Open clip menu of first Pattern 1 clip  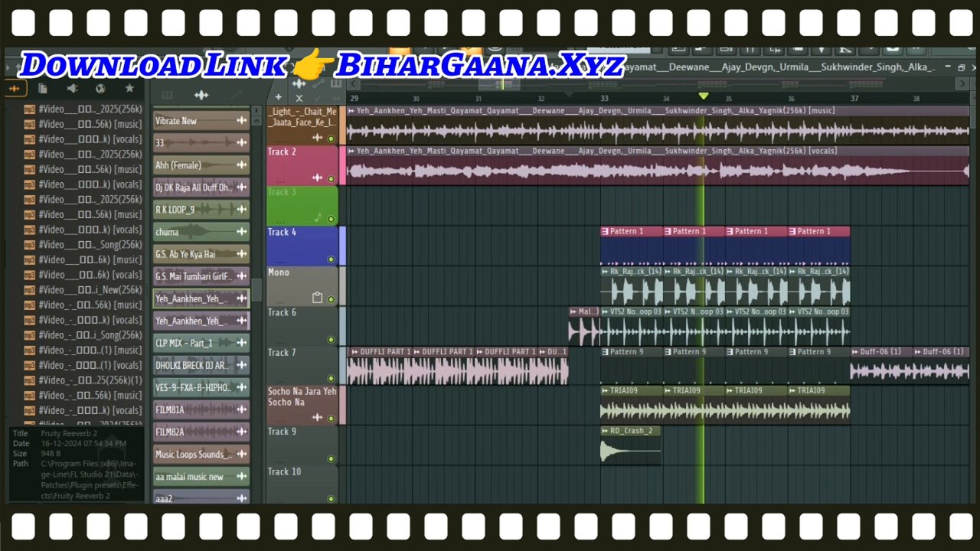tap(605, 231)
